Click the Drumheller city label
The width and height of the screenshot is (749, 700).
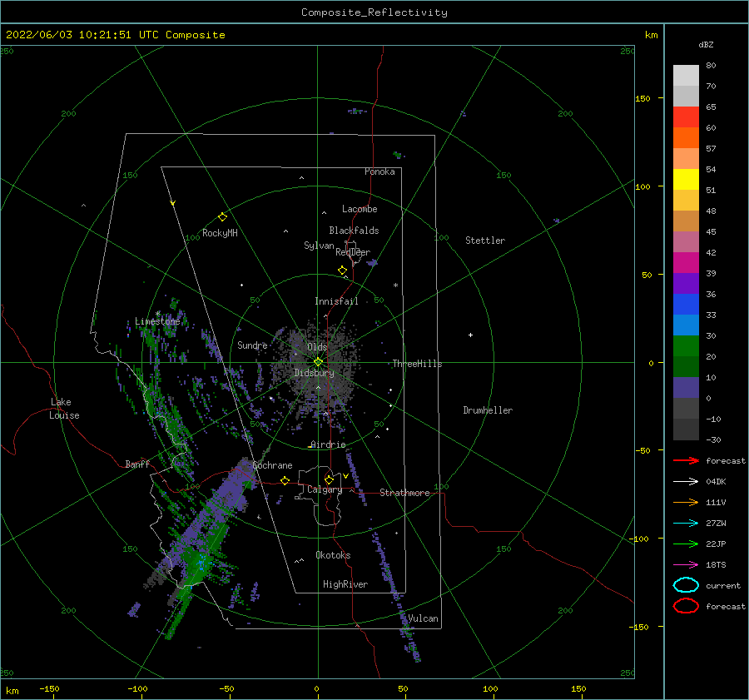click(x=488, y=410)
